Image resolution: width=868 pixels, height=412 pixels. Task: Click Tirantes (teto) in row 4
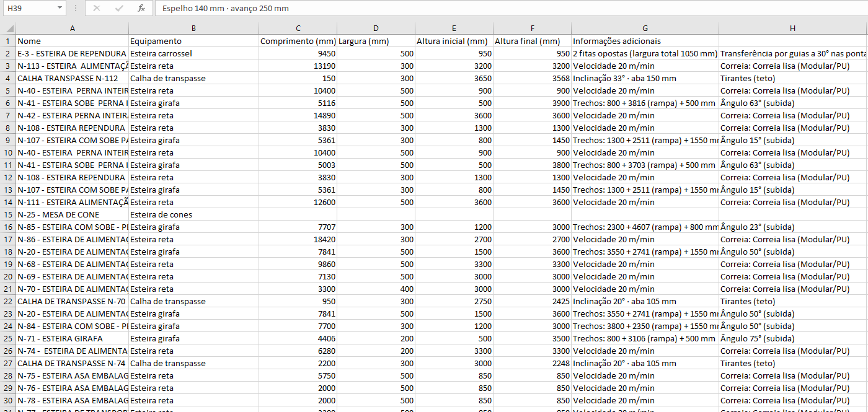[x=793, y=78]
